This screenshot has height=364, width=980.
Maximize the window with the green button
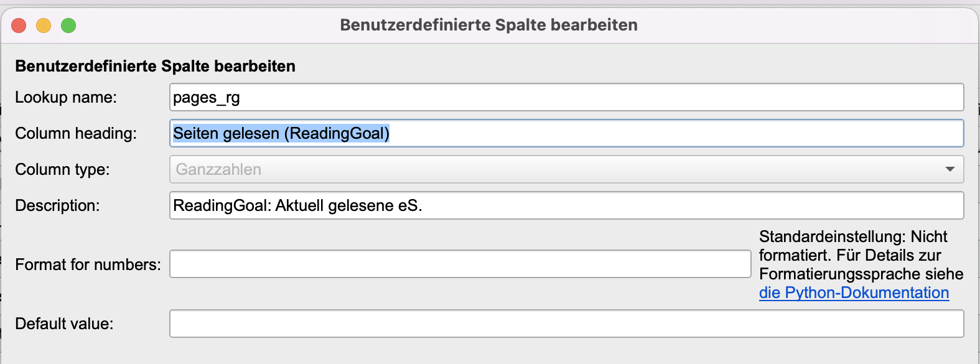point(68,26)
